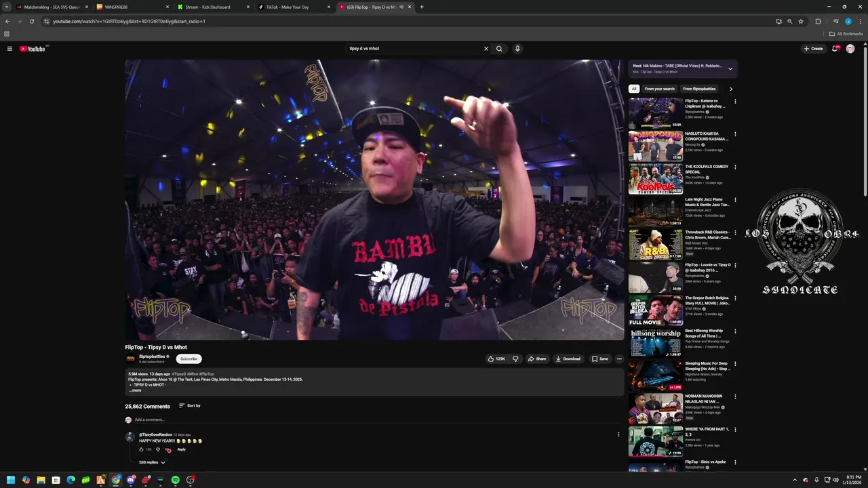
Task: Click the Chrome address bar URL
Action: click(129, 21)
